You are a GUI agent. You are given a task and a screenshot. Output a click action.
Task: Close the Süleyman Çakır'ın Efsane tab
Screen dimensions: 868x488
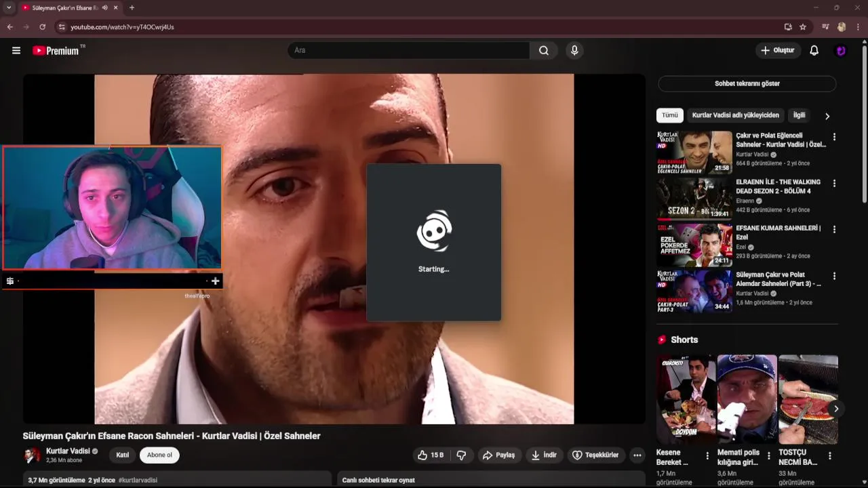click(x=115, y=8)
